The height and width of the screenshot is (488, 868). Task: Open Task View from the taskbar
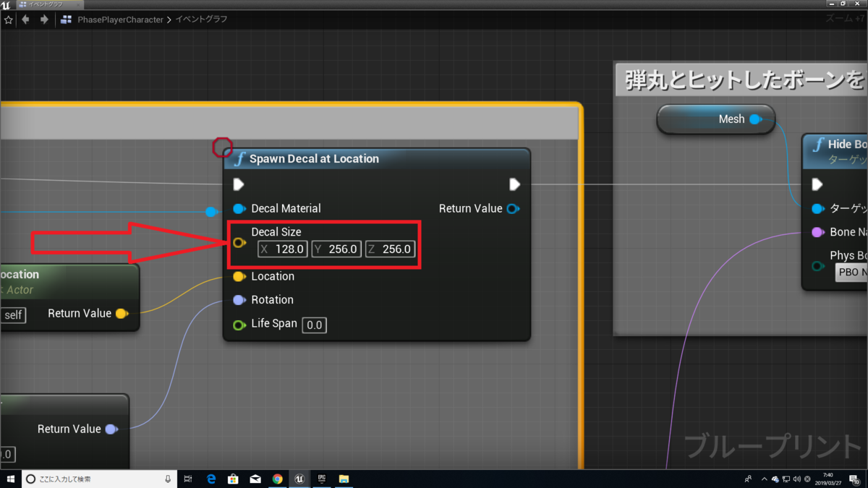click(x=188, y=479)
